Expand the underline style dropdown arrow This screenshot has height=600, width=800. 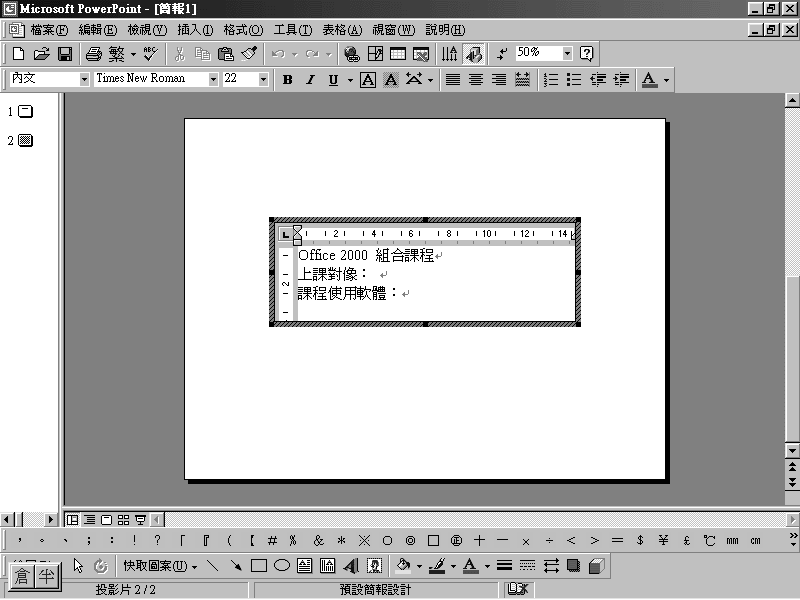coord(350,80)
